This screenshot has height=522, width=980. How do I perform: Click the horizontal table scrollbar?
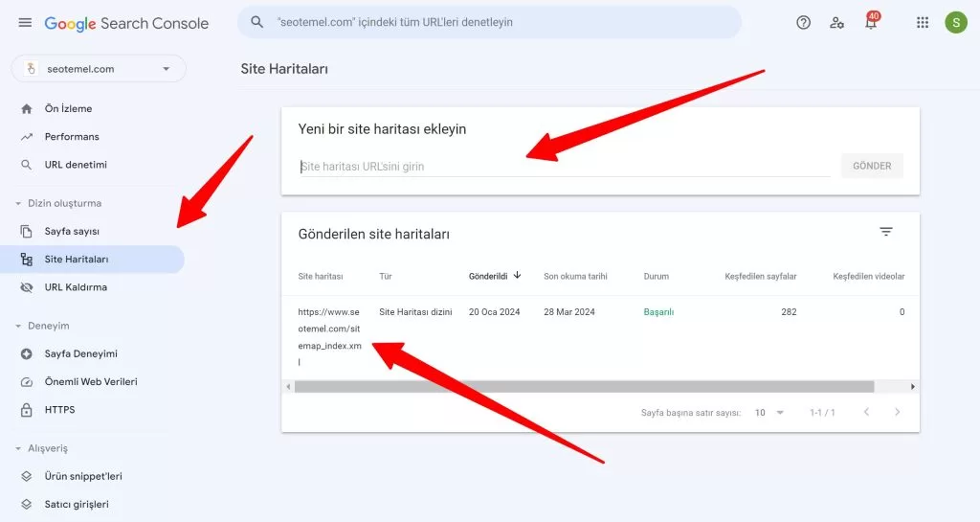tap(585, 387)
